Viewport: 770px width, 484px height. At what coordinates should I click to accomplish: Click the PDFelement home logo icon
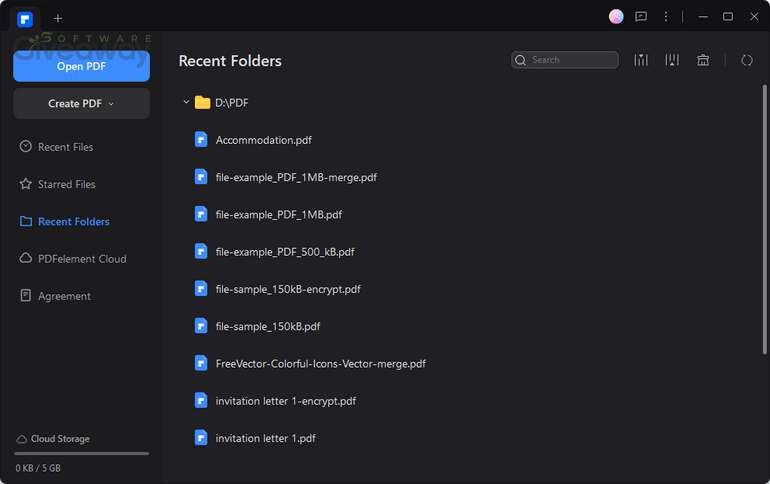[x=25, y=19]
